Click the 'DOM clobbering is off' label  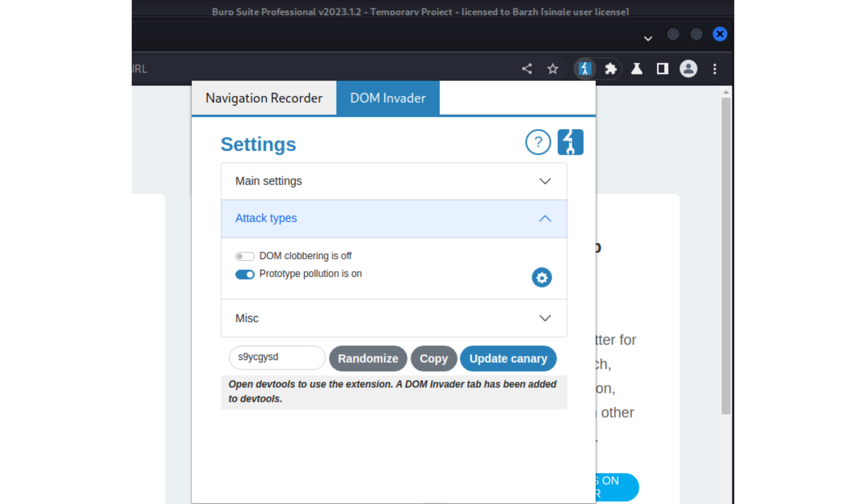pos(305,256)
